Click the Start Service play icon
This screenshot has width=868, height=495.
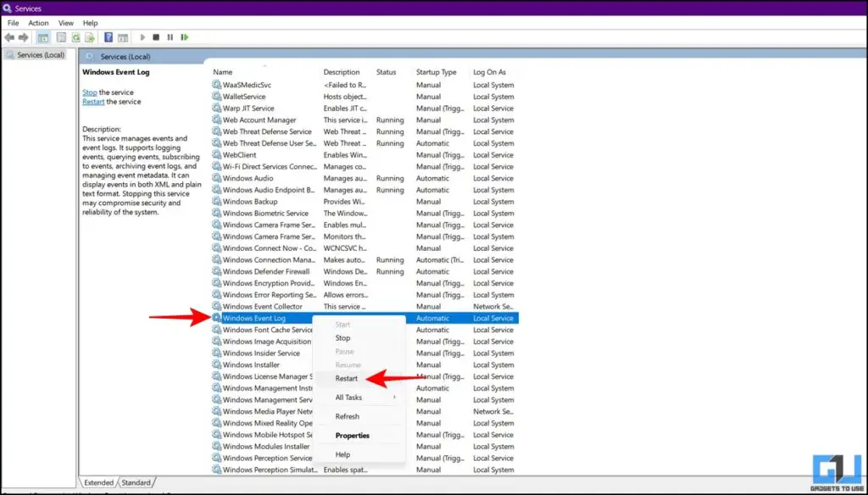tap(142, 37)
